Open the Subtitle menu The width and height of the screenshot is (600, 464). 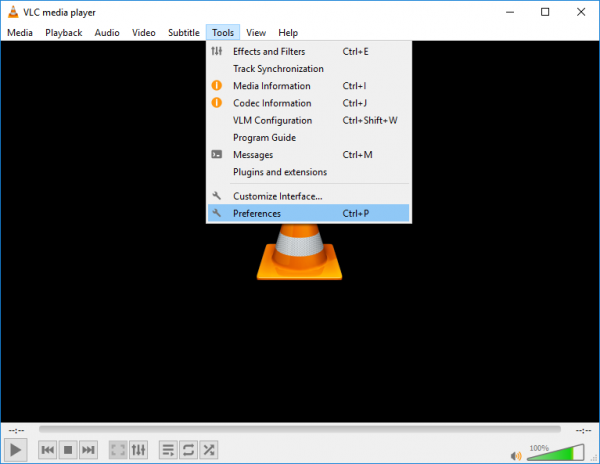point(184,33)
